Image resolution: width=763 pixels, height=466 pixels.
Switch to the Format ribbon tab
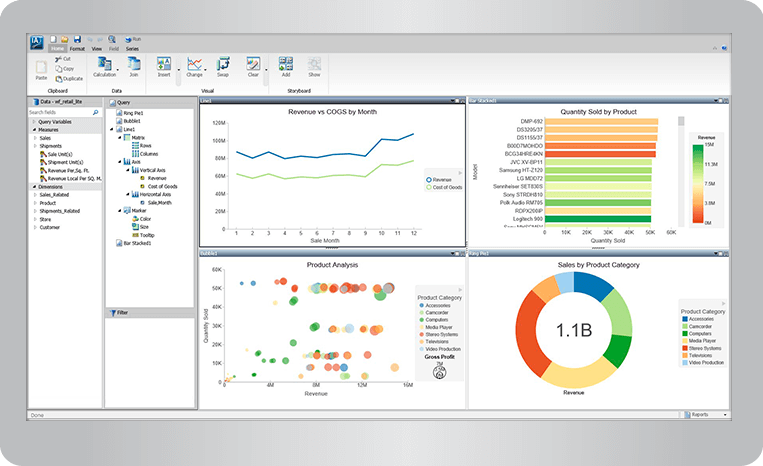pyautogui.click(x=77, y=49)
